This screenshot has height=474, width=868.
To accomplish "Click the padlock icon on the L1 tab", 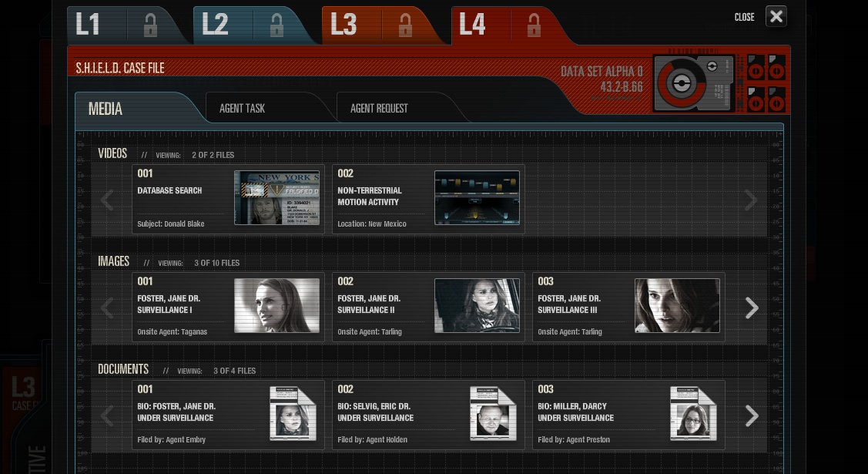I will click(150, 26).
